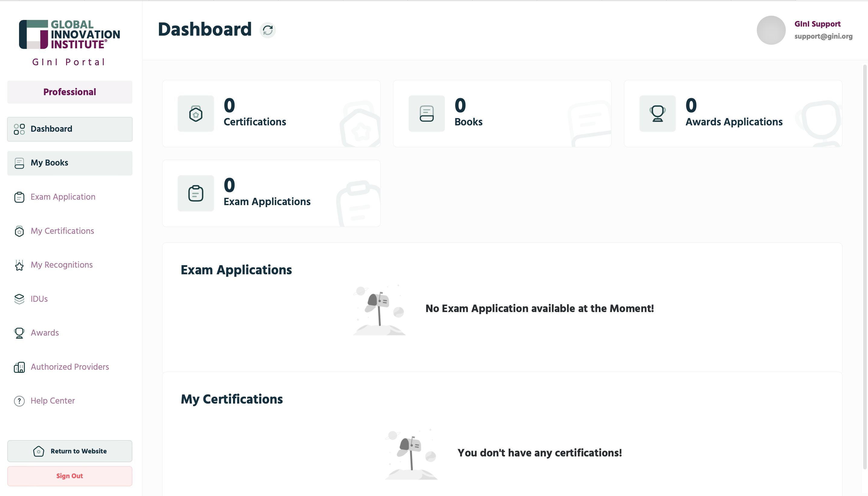This screenshot has width=868, height=496.
Task: Click the Awards Applications card trophy icon
Action: coord(657,114)
